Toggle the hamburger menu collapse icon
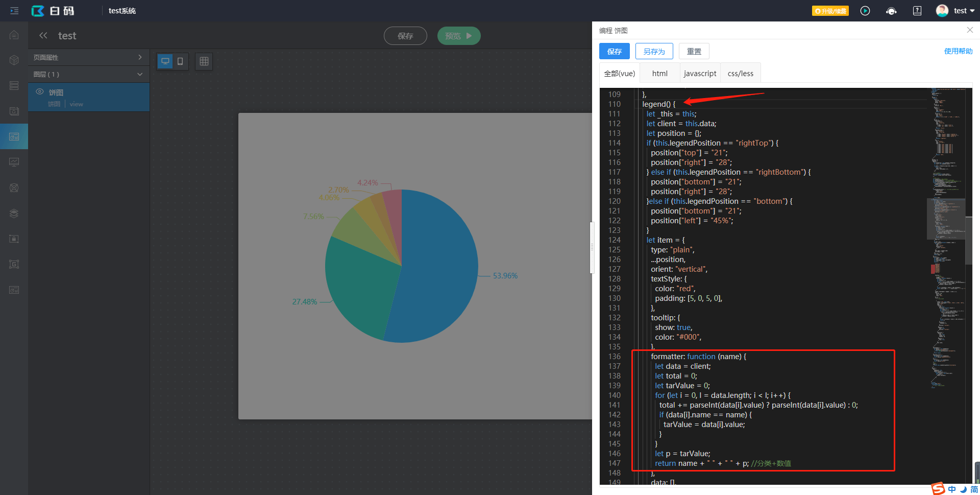 14,11
